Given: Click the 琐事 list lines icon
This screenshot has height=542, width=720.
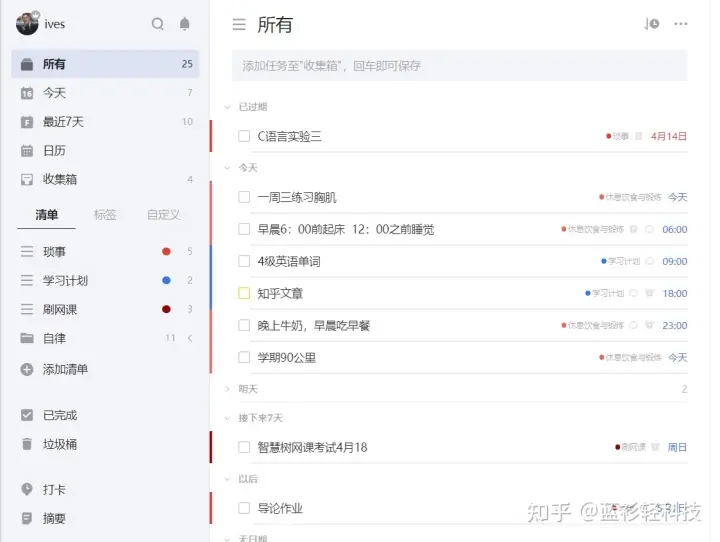Looking at the screenshot, I should pos(27,252).
